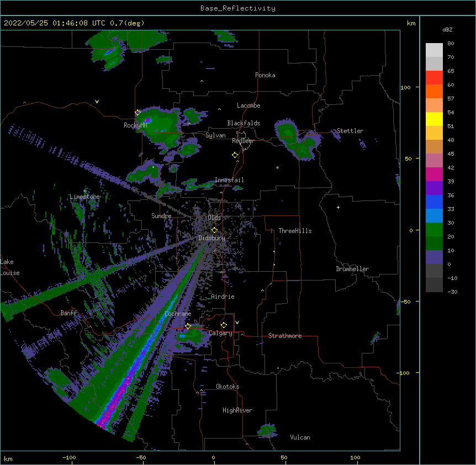Image resolution: width=476 pixels, height=465 pixels.
Task: Click the Vulcan city label
Action: (300, 437)
